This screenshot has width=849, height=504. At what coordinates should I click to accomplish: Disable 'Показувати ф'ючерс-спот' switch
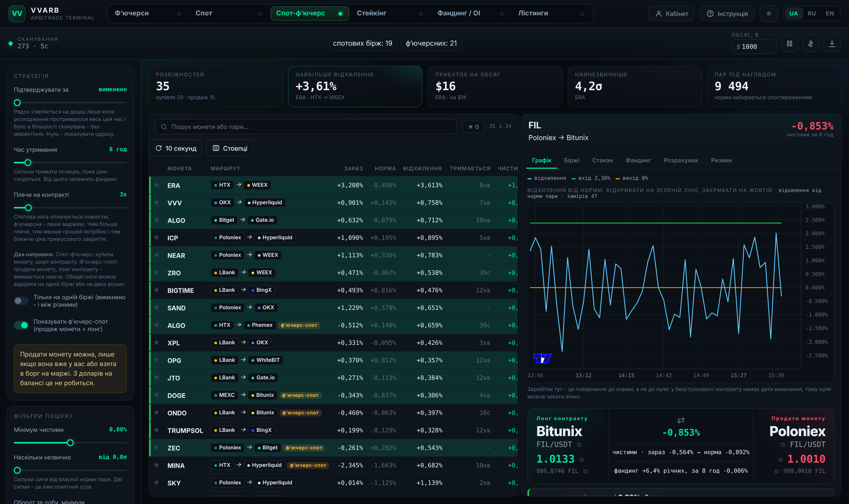tap(21, 325)
